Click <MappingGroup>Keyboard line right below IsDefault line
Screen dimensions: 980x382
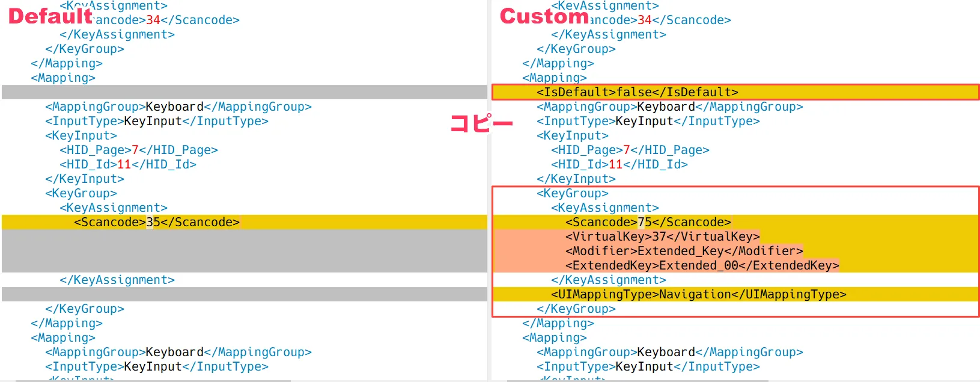[x=670, y=106]
